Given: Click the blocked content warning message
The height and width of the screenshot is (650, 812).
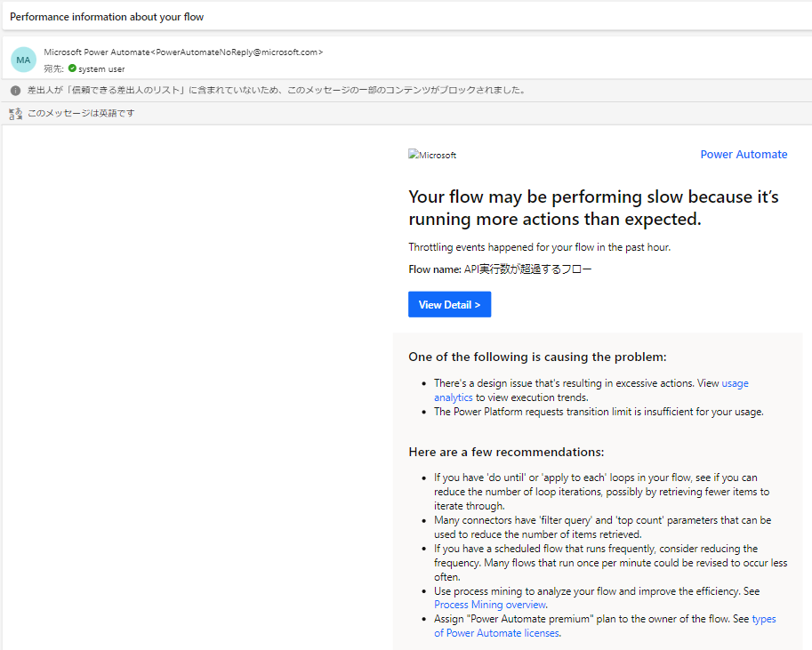Looking at the screenshot, I should pyautogui.click(x=277, y=90).
